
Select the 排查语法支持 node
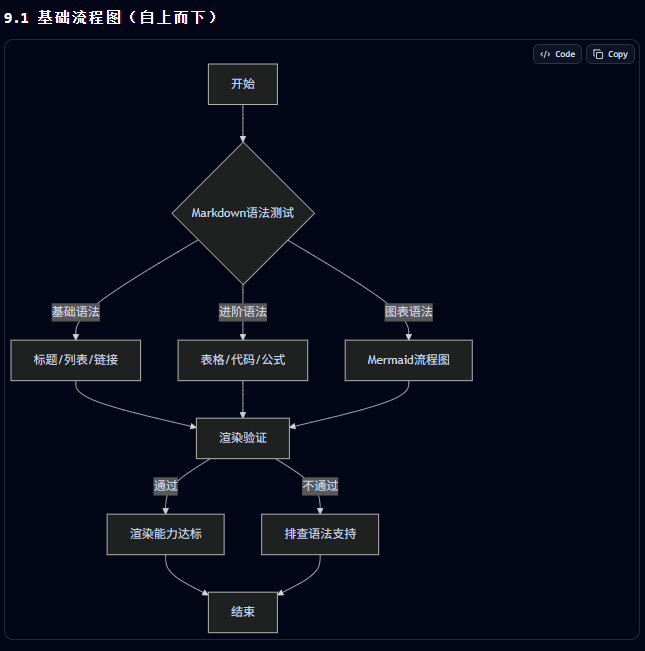(320, 534)
